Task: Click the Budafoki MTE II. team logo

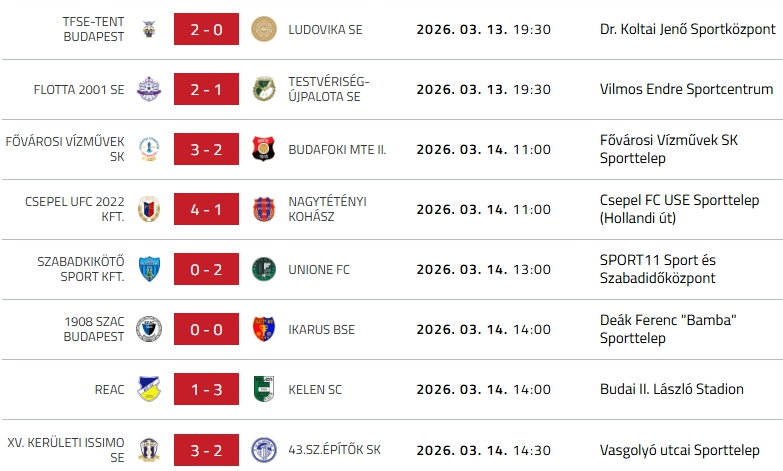Action: pos(264,149)
